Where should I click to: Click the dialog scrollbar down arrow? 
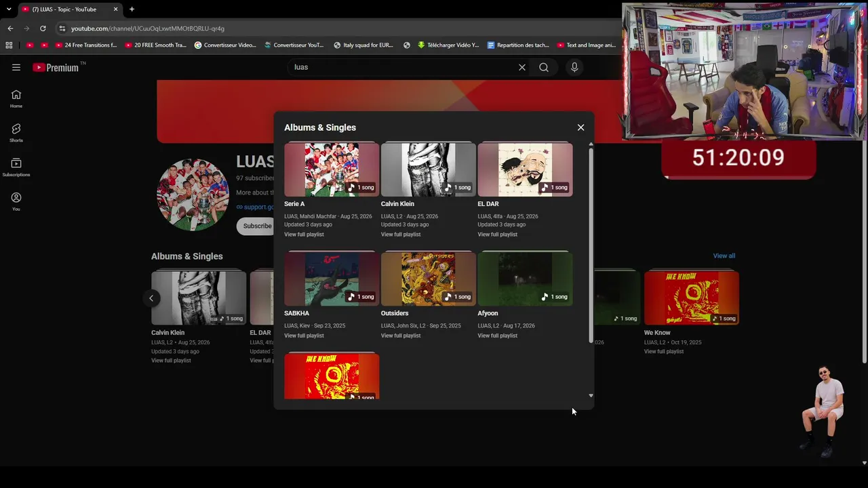[x=591, y=396]
